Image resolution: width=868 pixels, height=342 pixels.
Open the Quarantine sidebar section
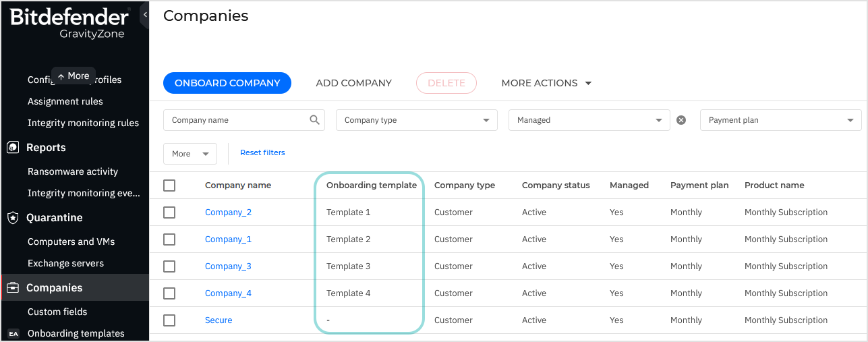click(55, 217)
